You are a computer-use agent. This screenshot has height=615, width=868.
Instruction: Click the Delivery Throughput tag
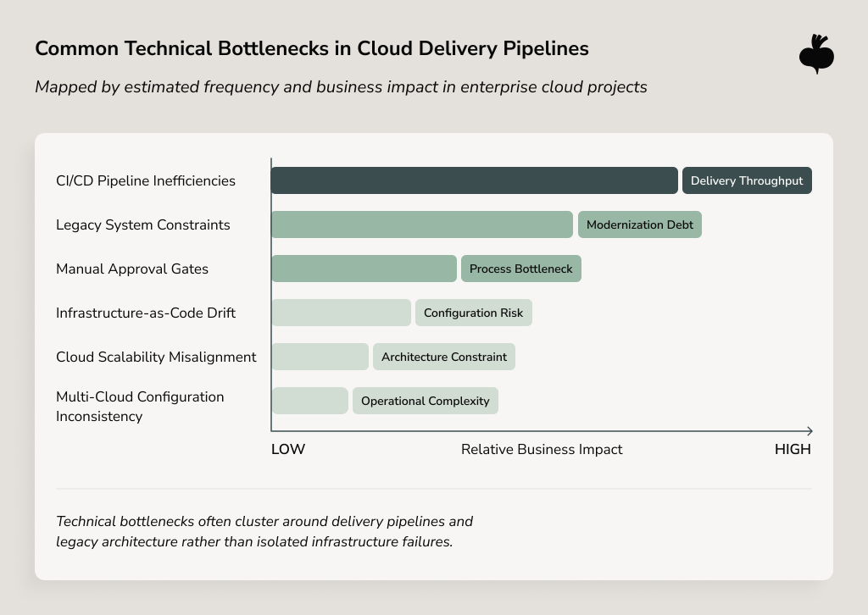point(747,180)
